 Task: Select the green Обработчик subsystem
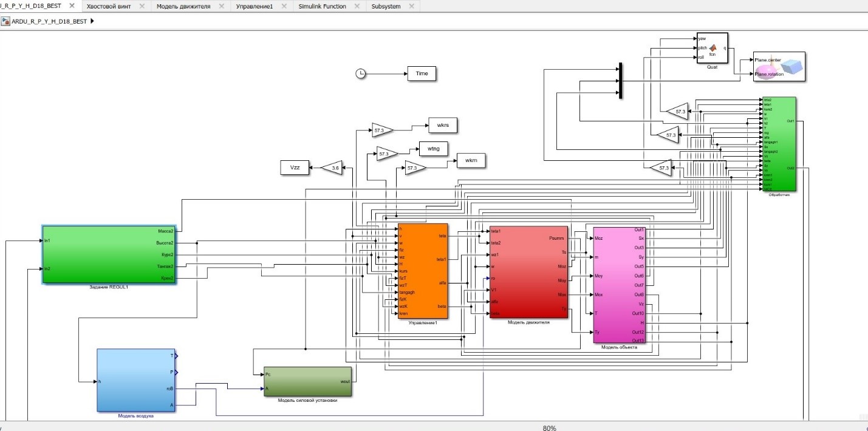[777, 143]
